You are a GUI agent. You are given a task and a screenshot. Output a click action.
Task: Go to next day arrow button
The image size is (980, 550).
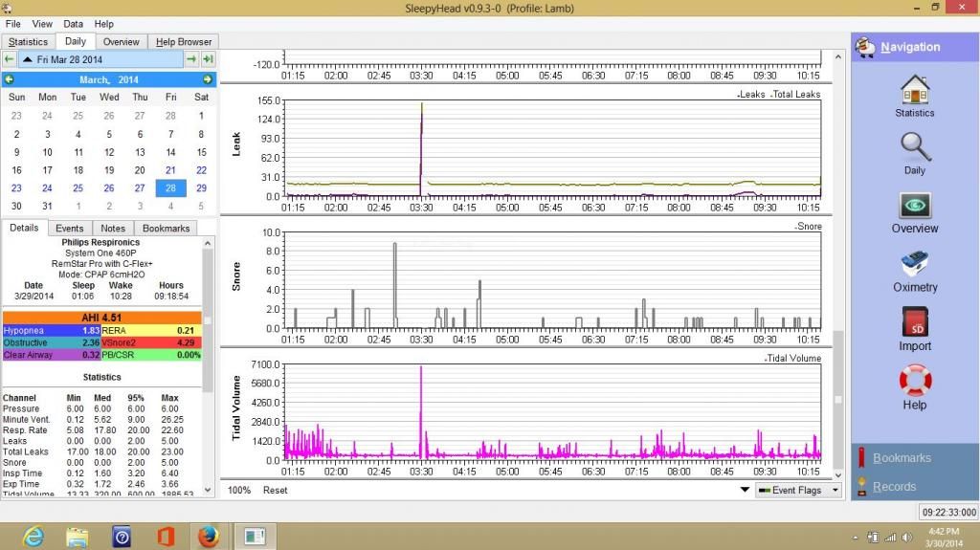point(191,59)
